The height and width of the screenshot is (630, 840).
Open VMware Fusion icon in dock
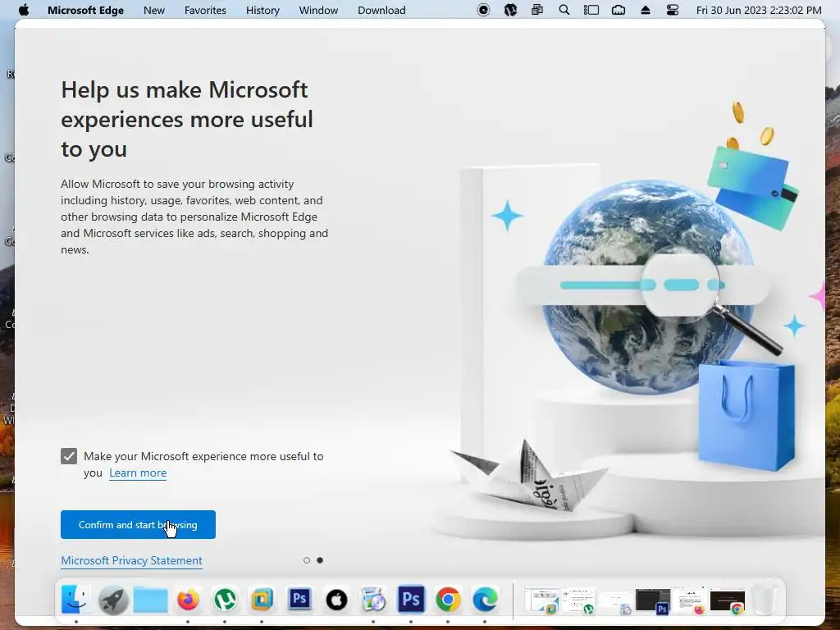coord(262,600)
